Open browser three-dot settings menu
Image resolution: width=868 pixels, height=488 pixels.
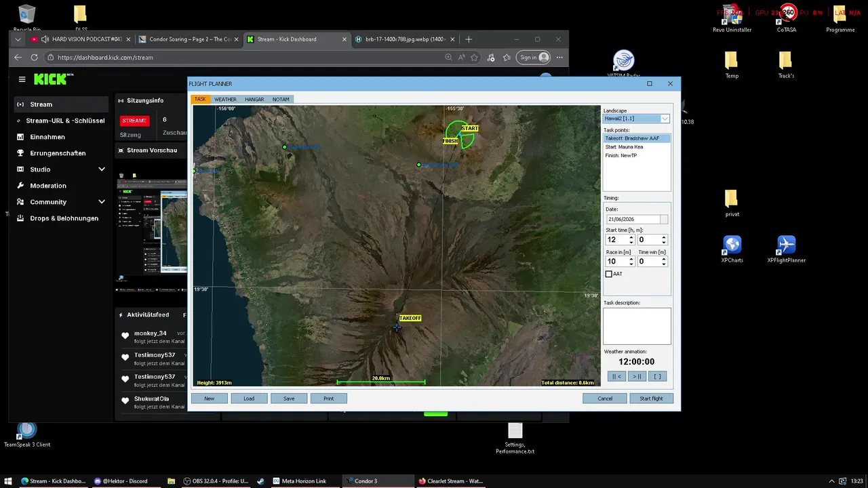[559, 58]
